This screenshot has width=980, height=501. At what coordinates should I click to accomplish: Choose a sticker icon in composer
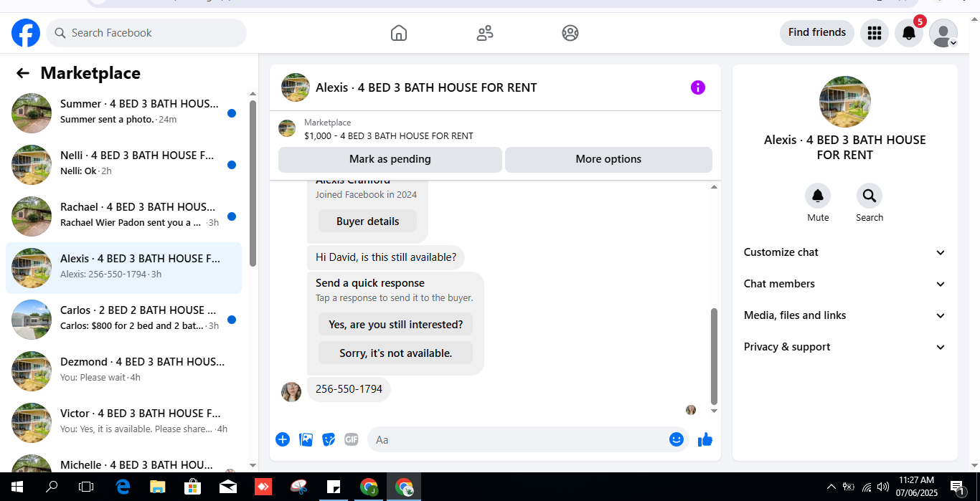point(329,439)
